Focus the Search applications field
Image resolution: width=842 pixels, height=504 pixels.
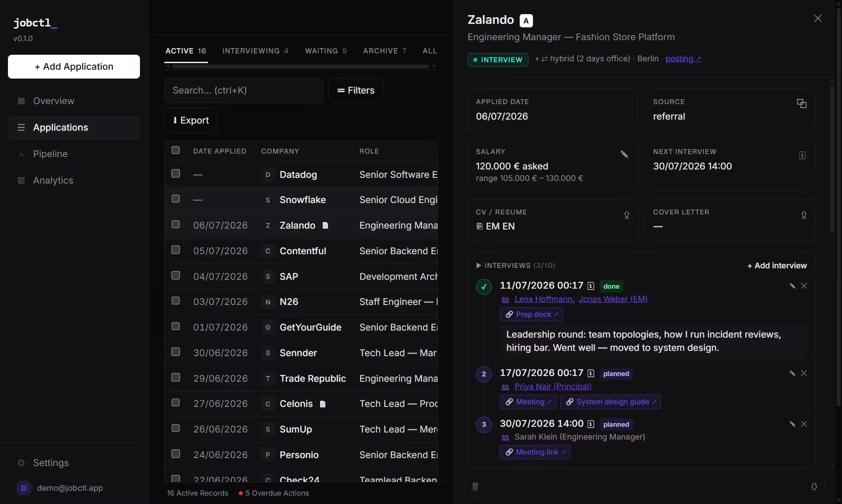[x=244, y=90]
